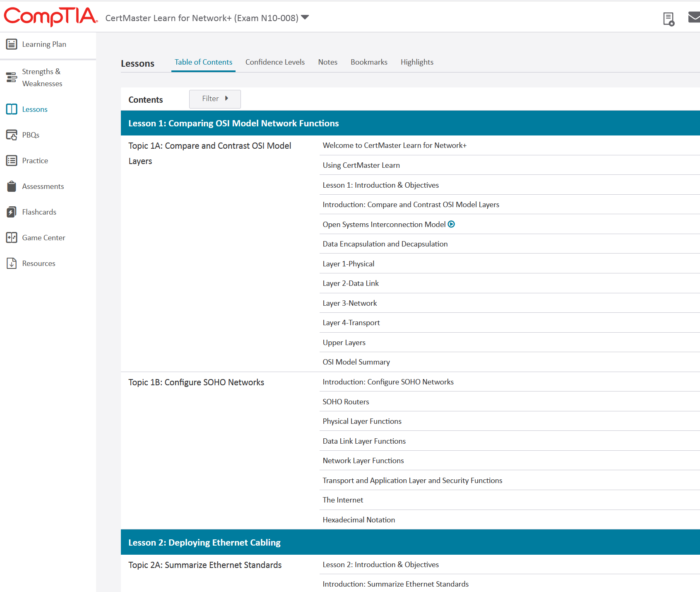Open Open Systems Interconnection Model page

tap(384, 225)
